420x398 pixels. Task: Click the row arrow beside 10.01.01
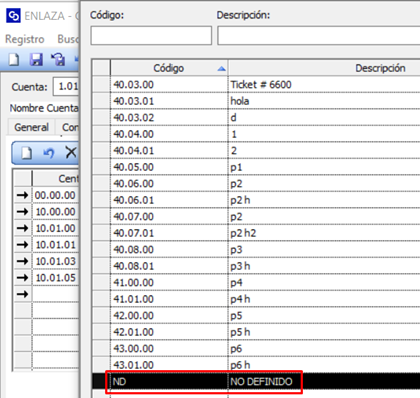click(x=22, y=245)
